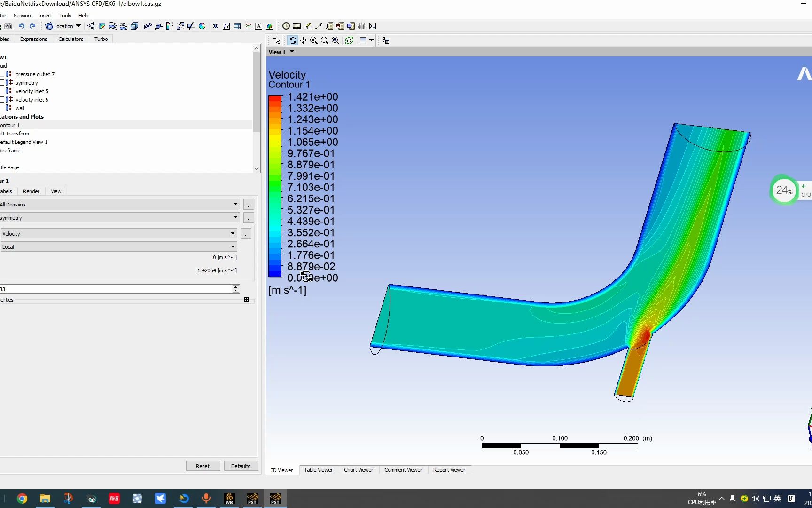Insert a contour object
The height and width of the screenshot is (508, 812).
(101, 26)
